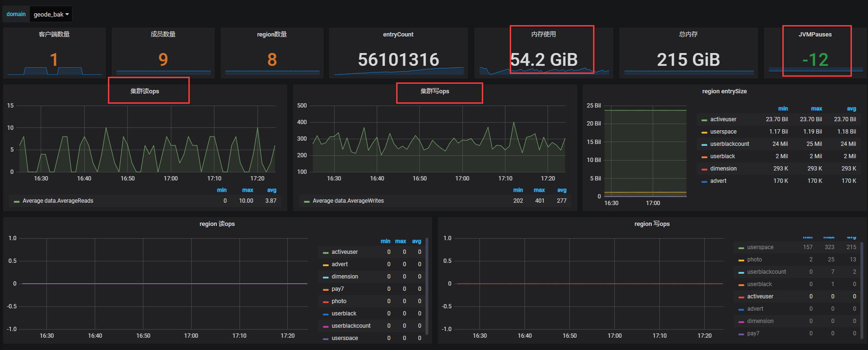
Task: Click pay7 color icon in region 读ops legend
Action: tap(326, 289)
